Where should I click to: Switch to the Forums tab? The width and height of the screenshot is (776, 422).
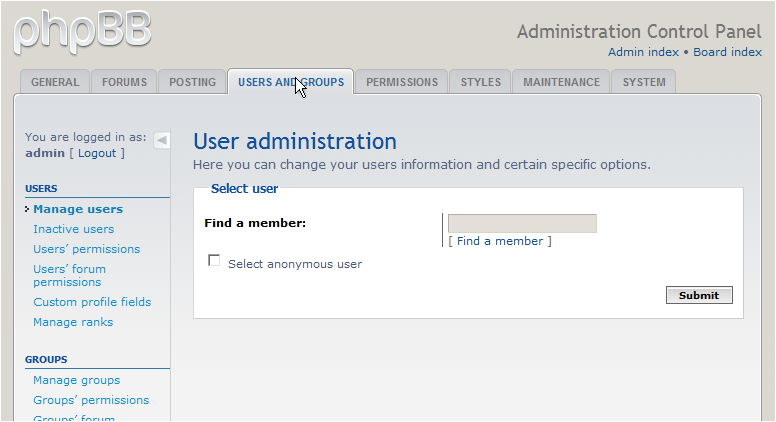click(124, 82)
